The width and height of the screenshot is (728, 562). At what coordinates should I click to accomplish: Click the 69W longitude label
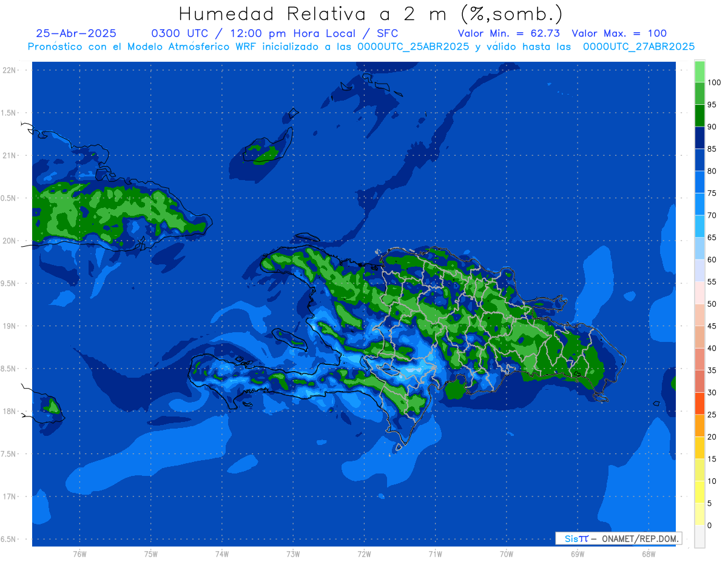click(578, 554)
